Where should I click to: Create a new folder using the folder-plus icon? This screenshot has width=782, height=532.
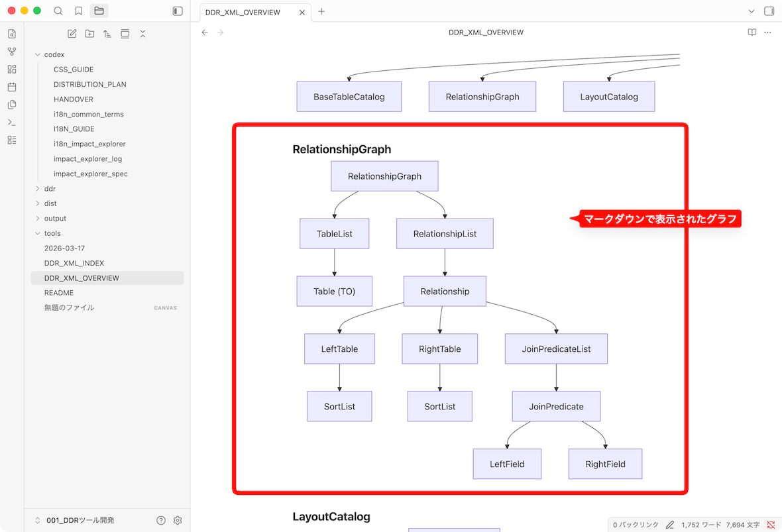point(89,34)
